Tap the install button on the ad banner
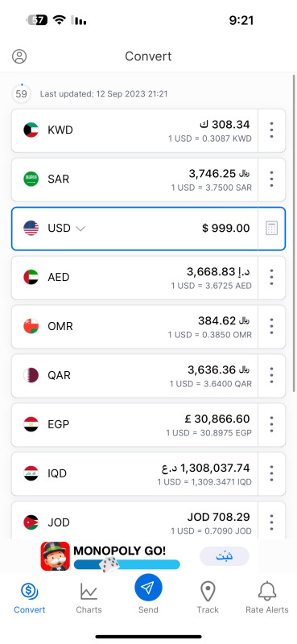The image size is (297, 644). pyautogui.click(x=225, y=556)
